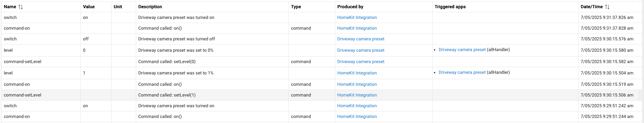Open HomeKit Integration link for setLevel(1) command
The image size is (644, 123).
(357, 95)
